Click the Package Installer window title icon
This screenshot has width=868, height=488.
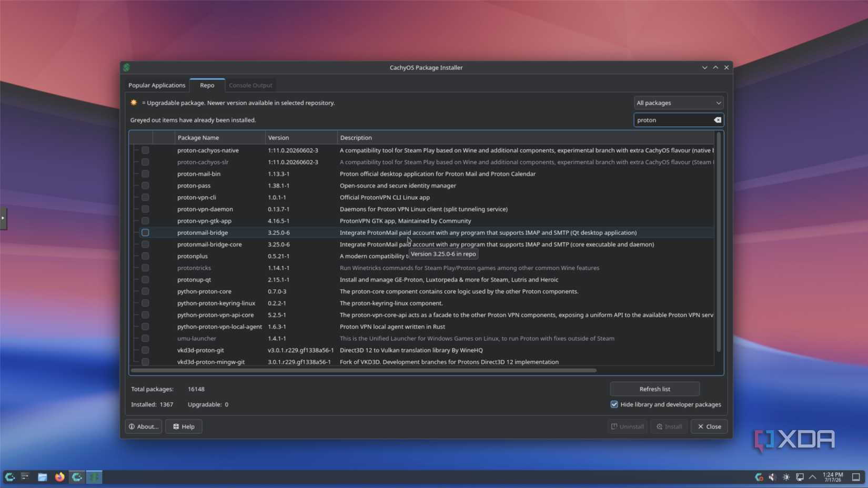tap(127, 67)
